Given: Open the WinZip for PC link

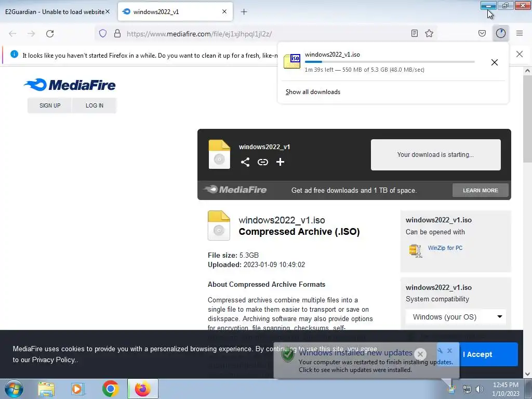Looking at the screenshot, I should point(445,248).
